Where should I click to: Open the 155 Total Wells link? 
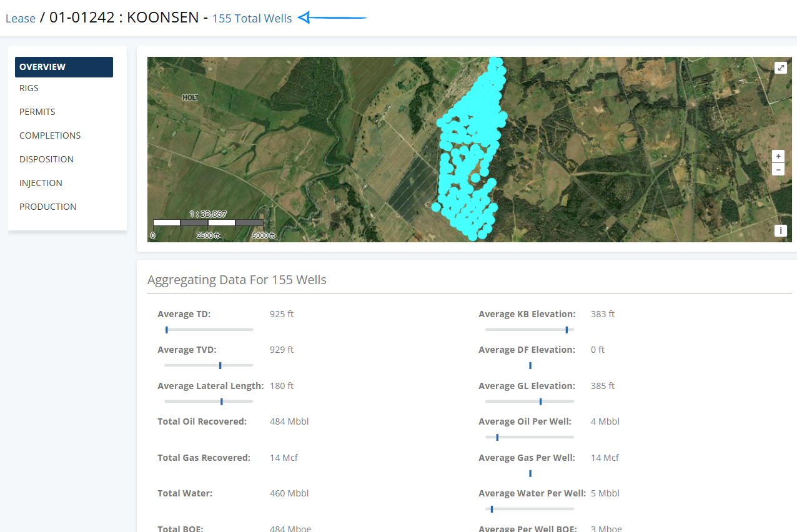pos(252,19)
